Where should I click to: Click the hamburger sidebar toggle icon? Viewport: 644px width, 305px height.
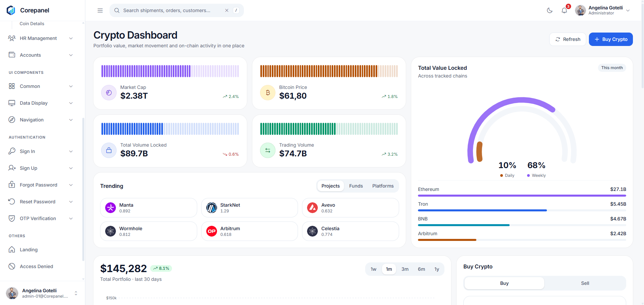point(100,10)
